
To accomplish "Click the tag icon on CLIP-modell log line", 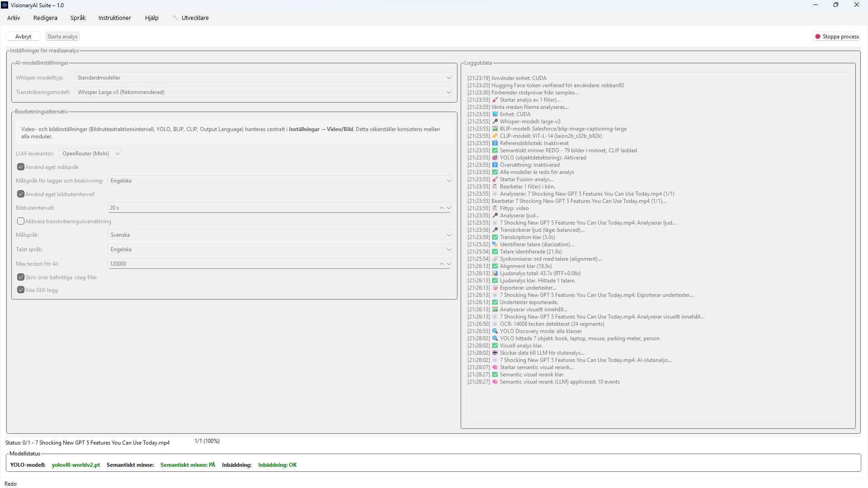I will (495, 136).
